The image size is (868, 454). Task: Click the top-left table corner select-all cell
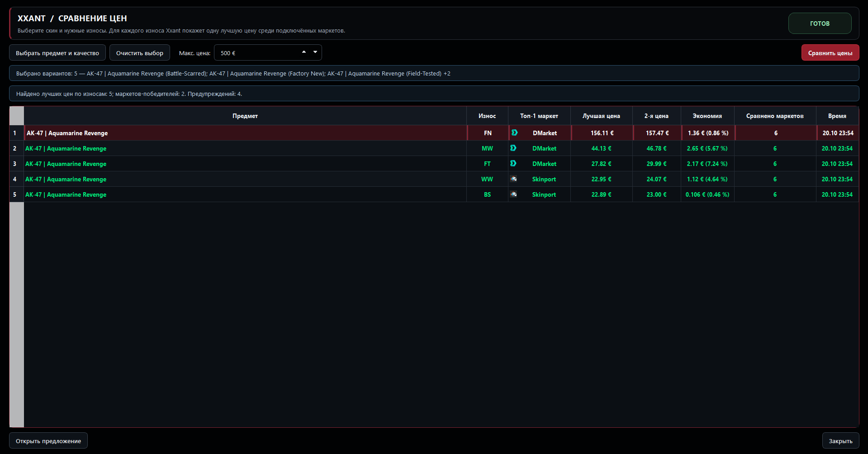(x=17, y=116)
